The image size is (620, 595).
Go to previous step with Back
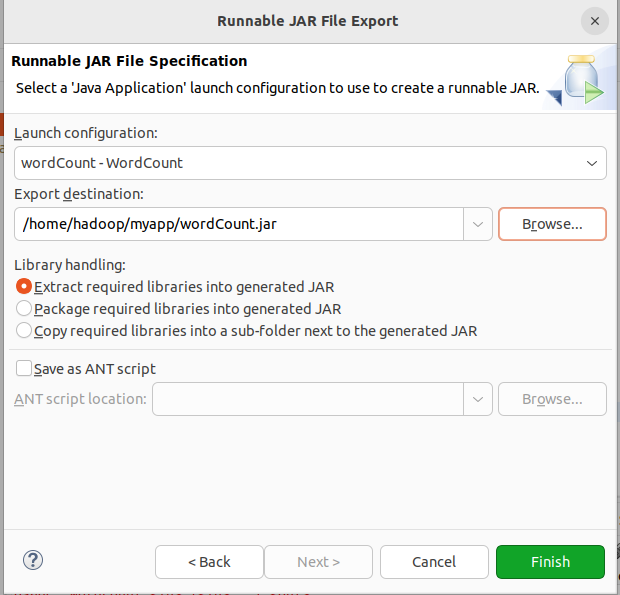(209, 561)
